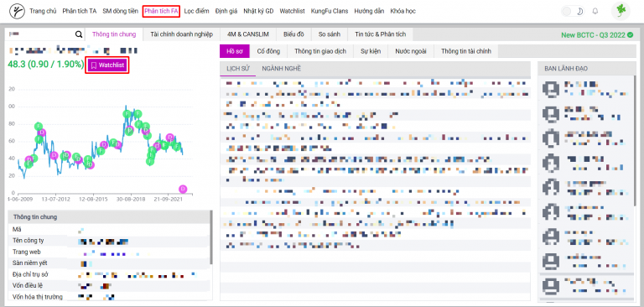Show the NGÀNH NGHỀ section
This screenshot has height=307, width=644.
282,69
